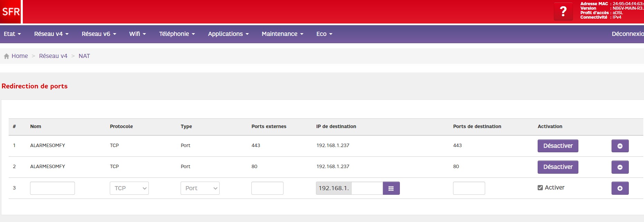The image size is (644, 222).
Task: Open the TCP protocol dropdown
Action: [129, 188]
